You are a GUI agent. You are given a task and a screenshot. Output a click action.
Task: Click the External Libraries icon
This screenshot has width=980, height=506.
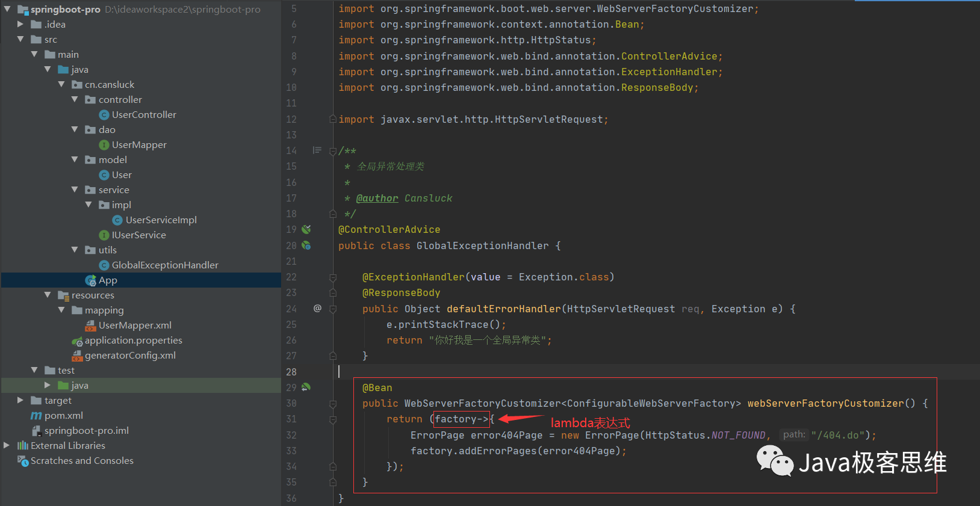(23, 445)
